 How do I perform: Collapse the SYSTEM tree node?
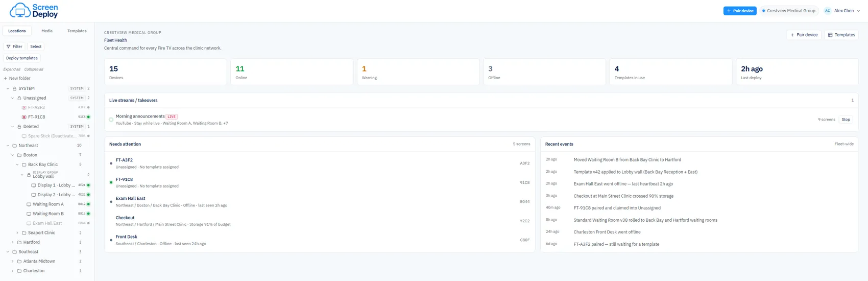(8, 88)
